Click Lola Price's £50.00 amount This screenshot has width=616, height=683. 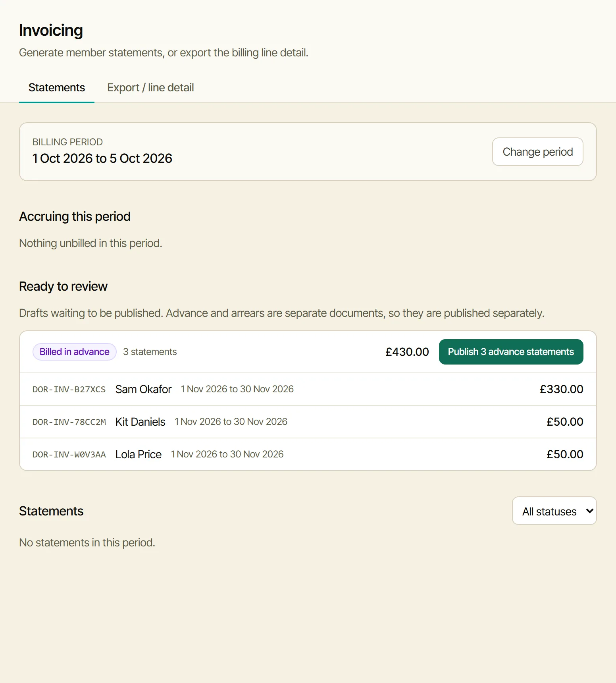[565, 454]
